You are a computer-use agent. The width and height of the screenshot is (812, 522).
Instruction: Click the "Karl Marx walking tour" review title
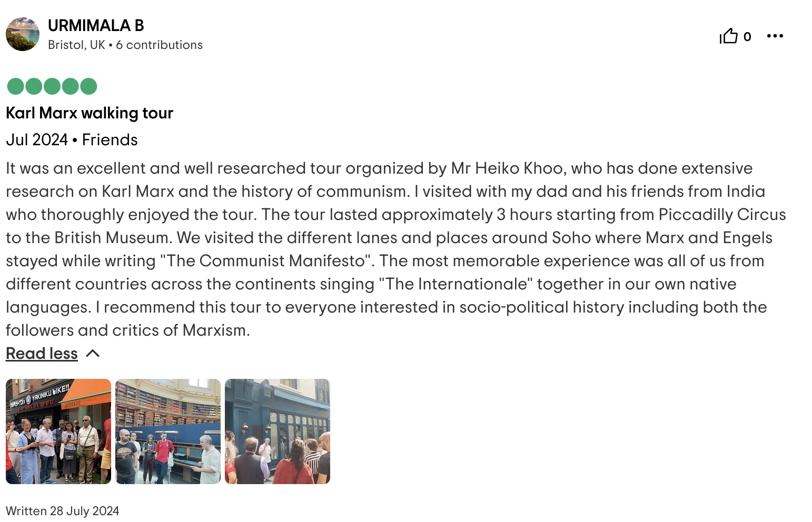90,113
